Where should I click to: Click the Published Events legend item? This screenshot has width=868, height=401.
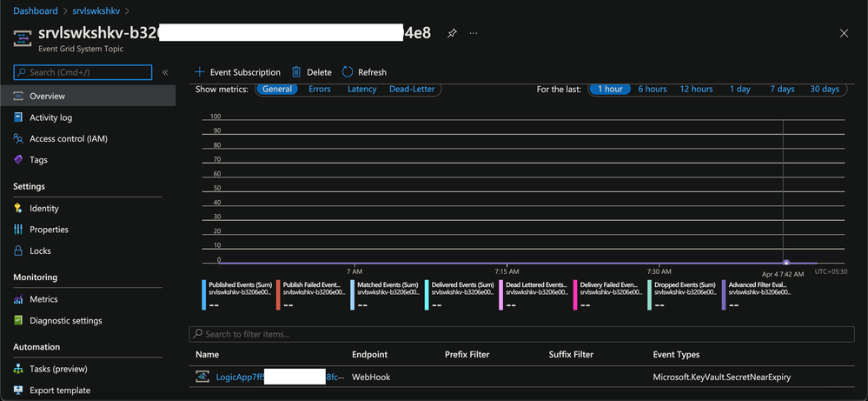(x=237, y=295)
